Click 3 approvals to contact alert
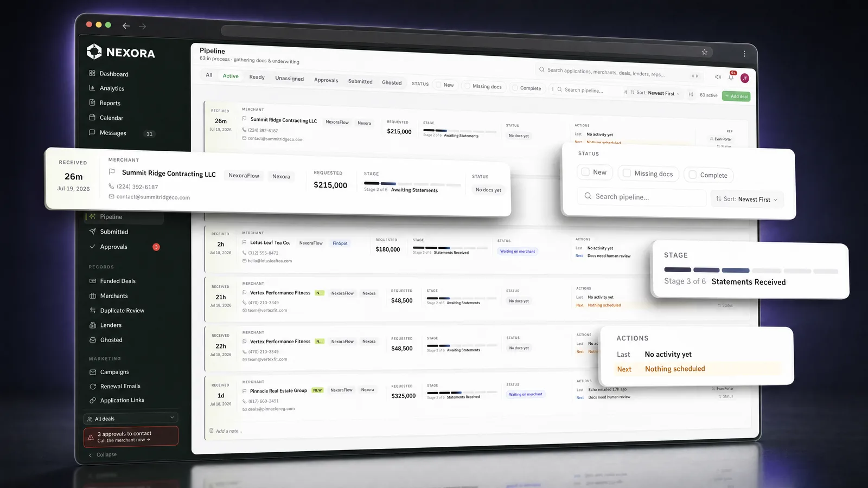The image size is (868, 488). (x=131, y=436)
